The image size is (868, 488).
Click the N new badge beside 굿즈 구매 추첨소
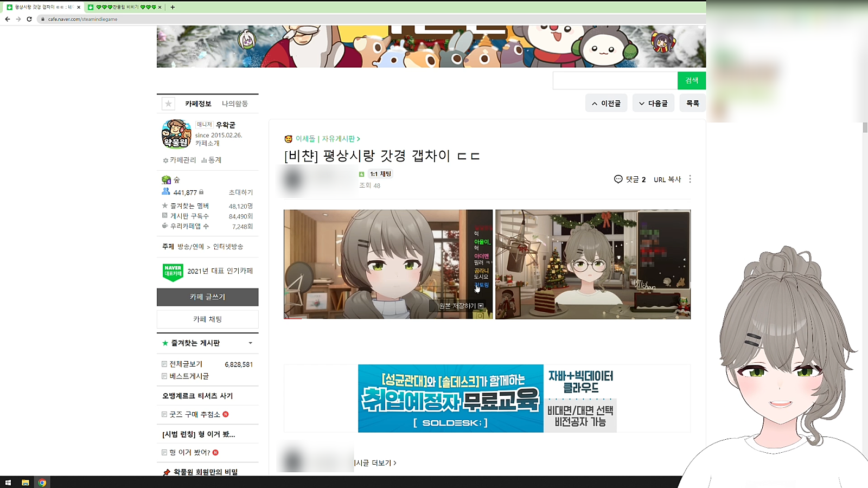(x=226, y=414)
